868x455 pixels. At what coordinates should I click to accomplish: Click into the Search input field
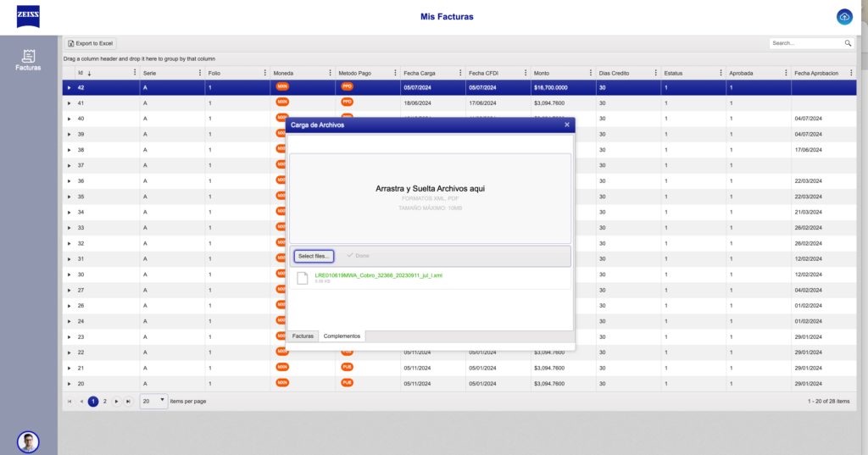point(805,43)
